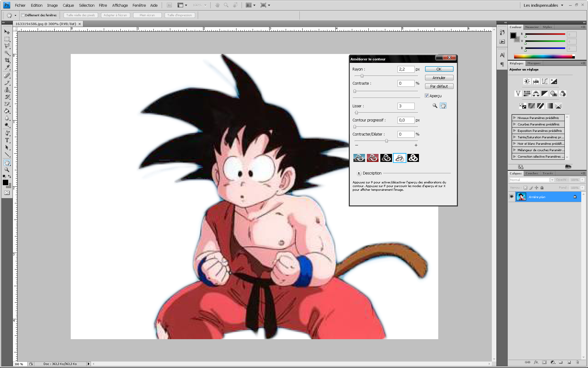588x368 pixels.
Task: Click the Annuler button
Action: point(439,78)
